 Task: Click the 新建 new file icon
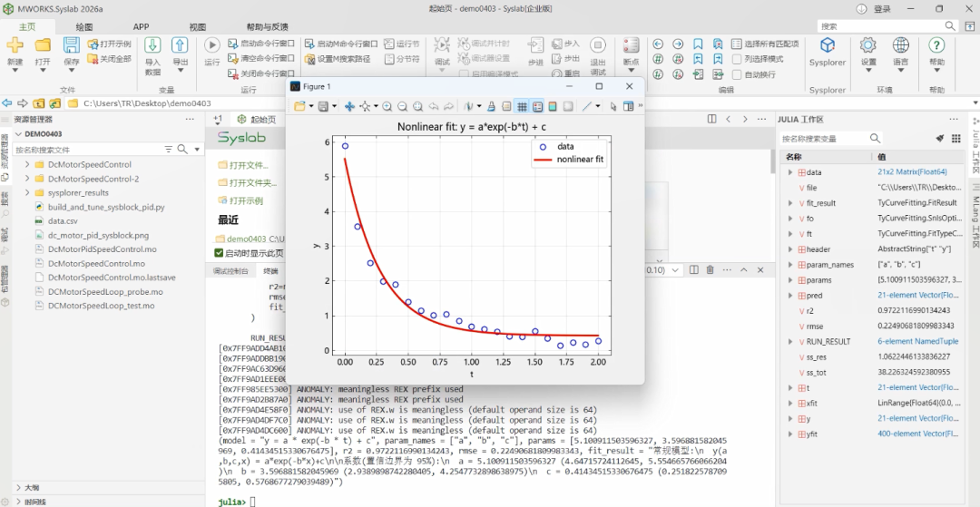coord(15,45)
